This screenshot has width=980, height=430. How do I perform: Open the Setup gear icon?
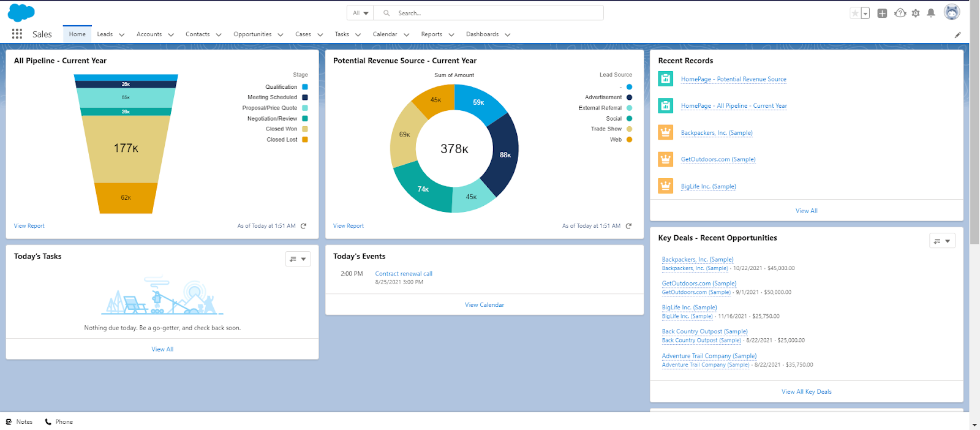click(x=916, y=13)
